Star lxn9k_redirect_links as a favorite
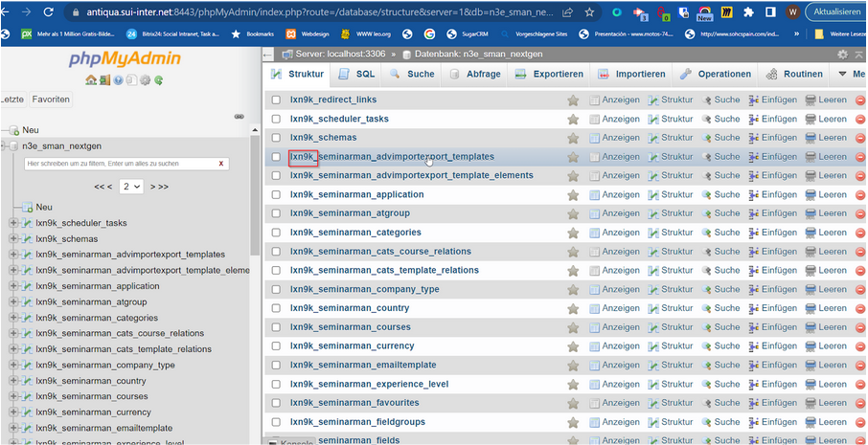 tap(573, 100)
